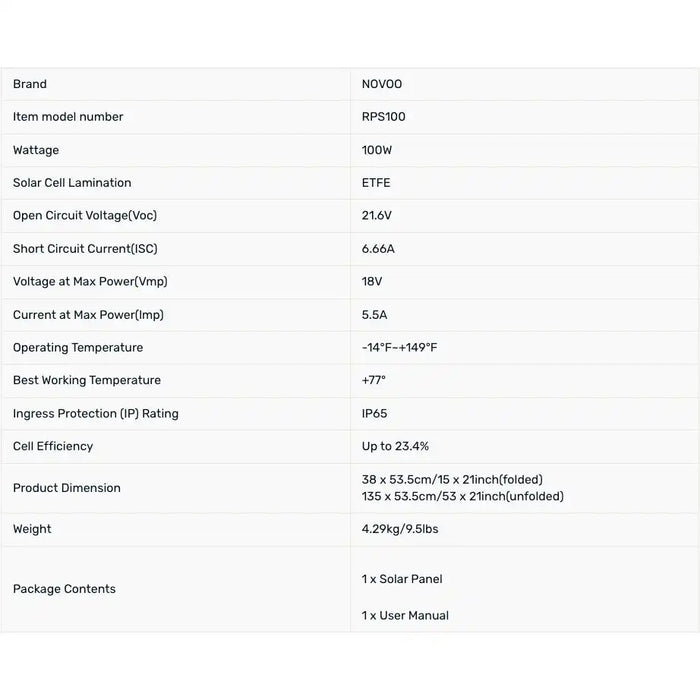Click the Solar Cell Lamination label
Viewport: 700px width, 700px height.
coord(72,183)
